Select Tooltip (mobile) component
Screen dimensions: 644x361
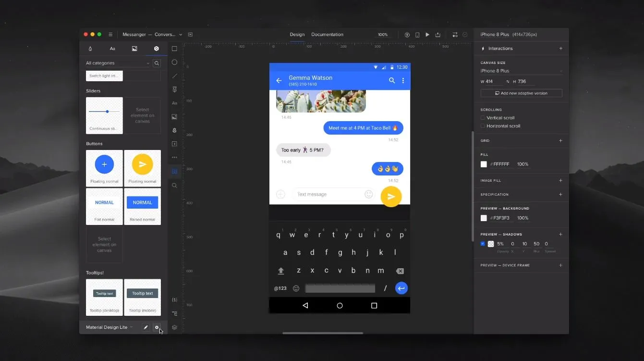point(142,298)
